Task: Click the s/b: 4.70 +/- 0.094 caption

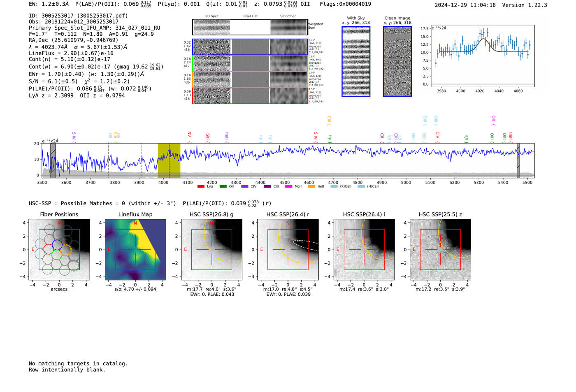Action: coord(135,289)
